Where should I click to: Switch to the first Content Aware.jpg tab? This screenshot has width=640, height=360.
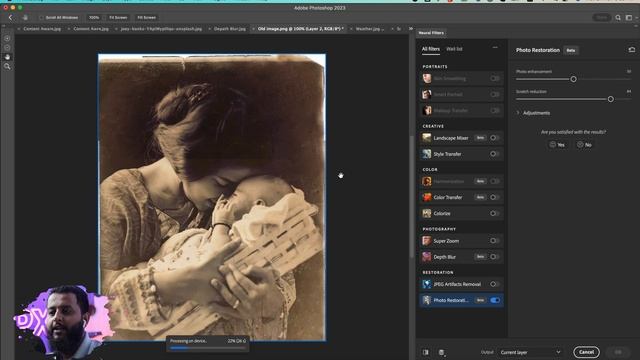tap(41, 29)
